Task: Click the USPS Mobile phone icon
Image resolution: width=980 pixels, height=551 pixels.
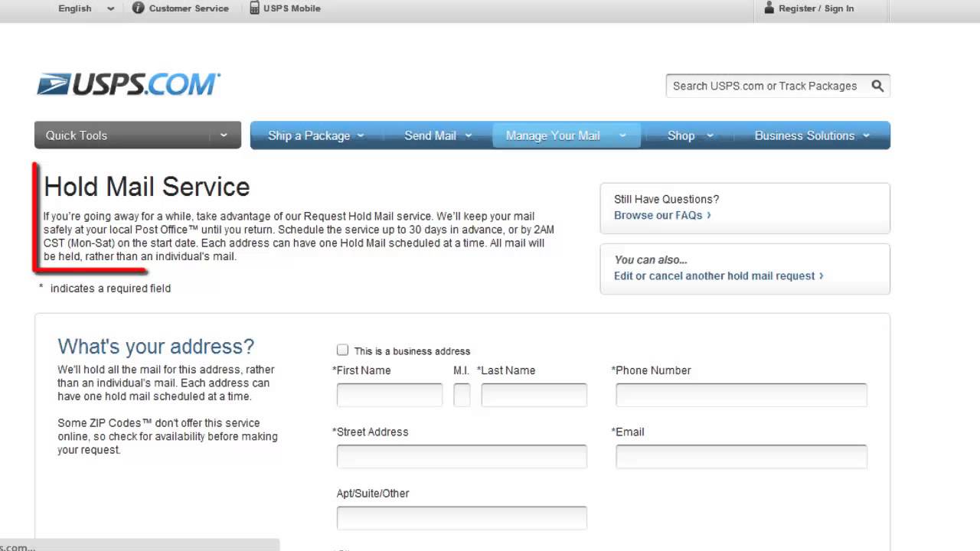Action: pyautogui.click(x=254, y=8)
